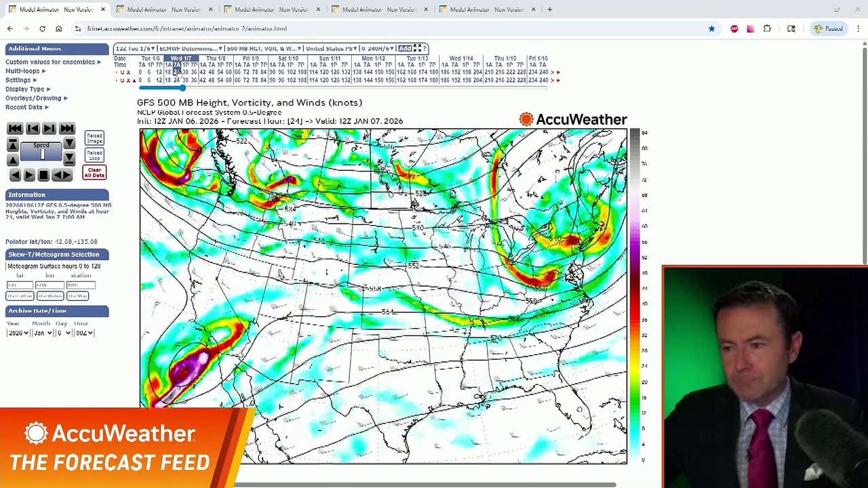Adjust the animation Speed slider

pos(41,152)
